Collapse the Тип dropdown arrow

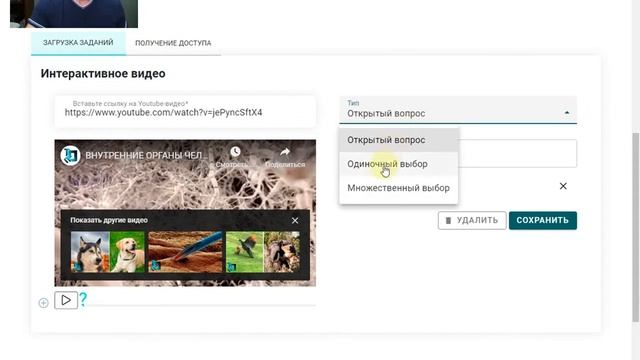click(x=567, y=112)
